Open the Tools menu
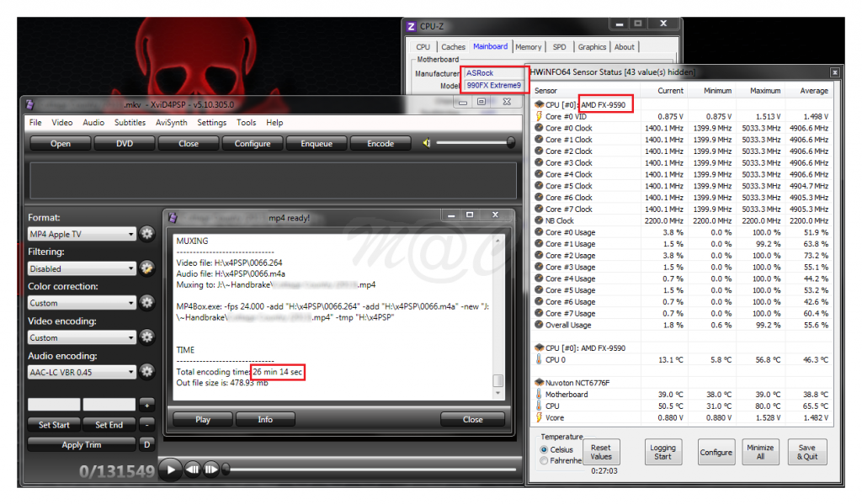The image size is (862, 504). pos(247,123)
